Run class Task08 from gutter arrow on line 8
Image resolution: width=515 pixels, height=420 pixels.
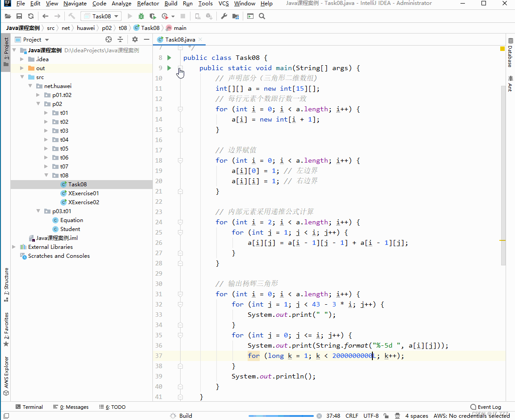pyautogui.click(x=169, y=58)
